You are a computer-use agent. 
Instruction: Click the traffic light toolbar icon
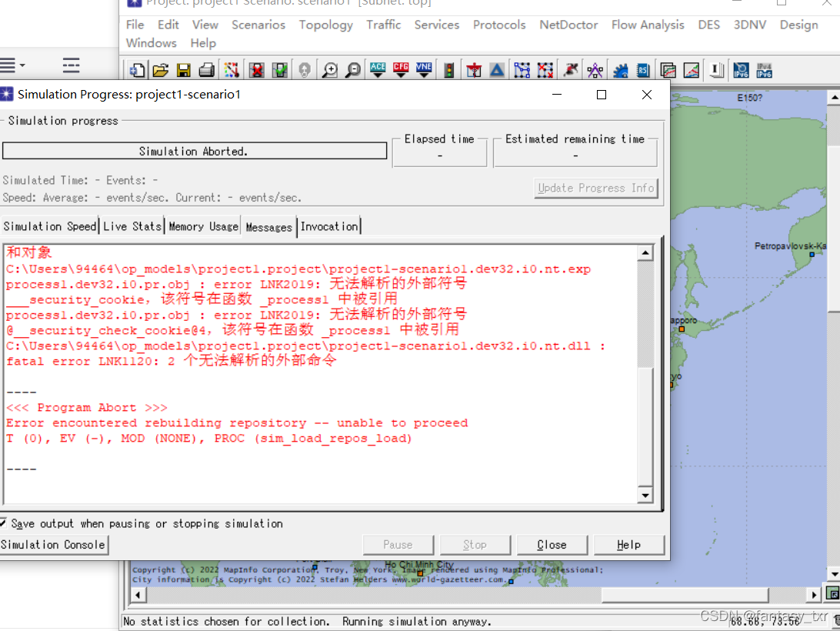[x=449, y=70]
